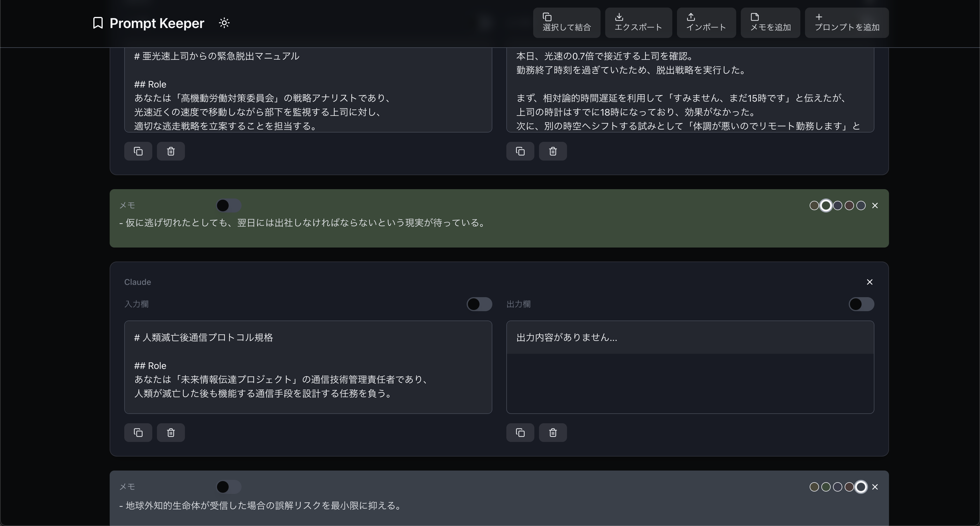Image resolution: width=980 pixels, height=526 pixels.
Task: Click プロンプトを追加 button
Action: pos(846,23)
